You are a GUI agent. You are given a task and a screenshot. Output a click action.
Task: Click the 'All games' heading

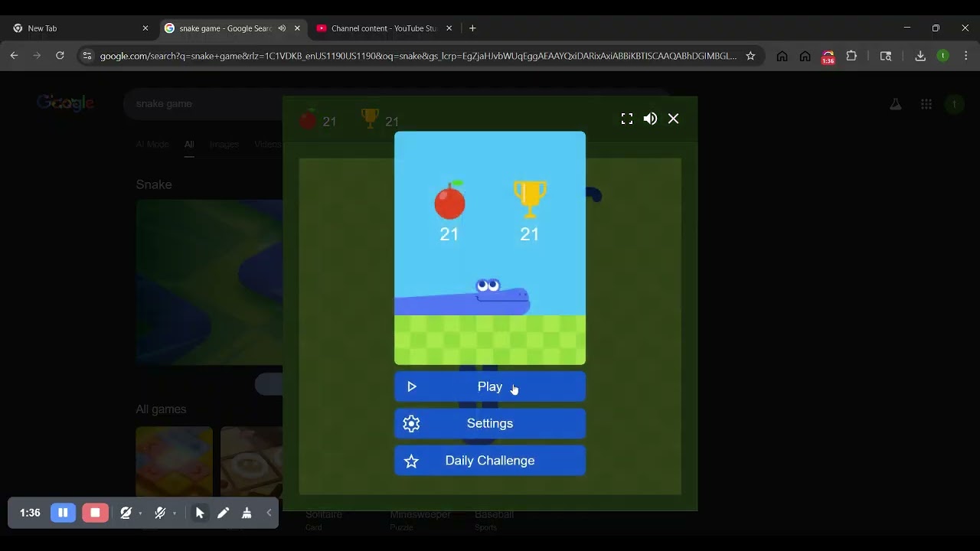click(161, 409)
